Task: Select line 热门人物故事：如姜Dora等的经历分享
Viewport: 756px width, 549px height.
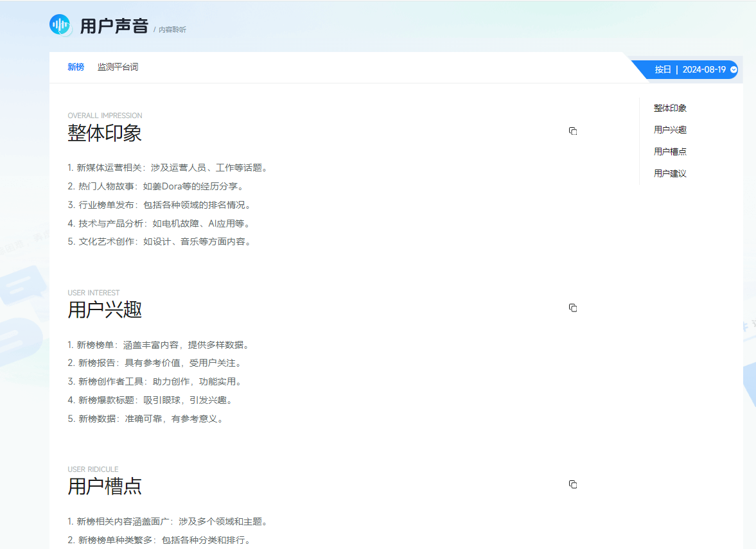Action: 157,187
